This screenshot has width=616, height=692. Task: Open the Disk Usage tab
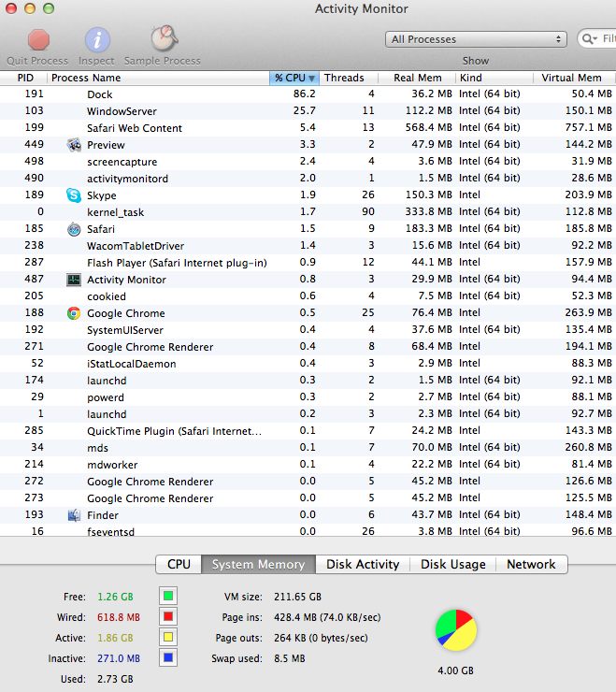[x=453, y=564]
